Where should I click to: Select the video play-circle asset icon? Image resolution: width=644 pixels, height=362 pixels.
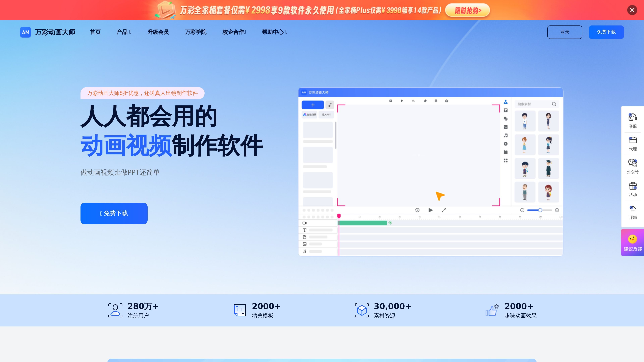click(x=505, y=144)
